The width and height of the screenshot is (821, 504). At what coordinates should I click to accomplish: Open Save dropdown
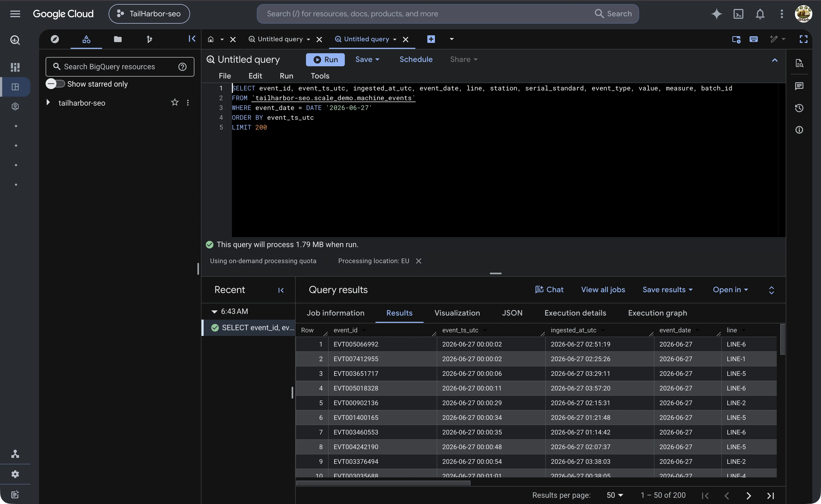coord(367,59)
